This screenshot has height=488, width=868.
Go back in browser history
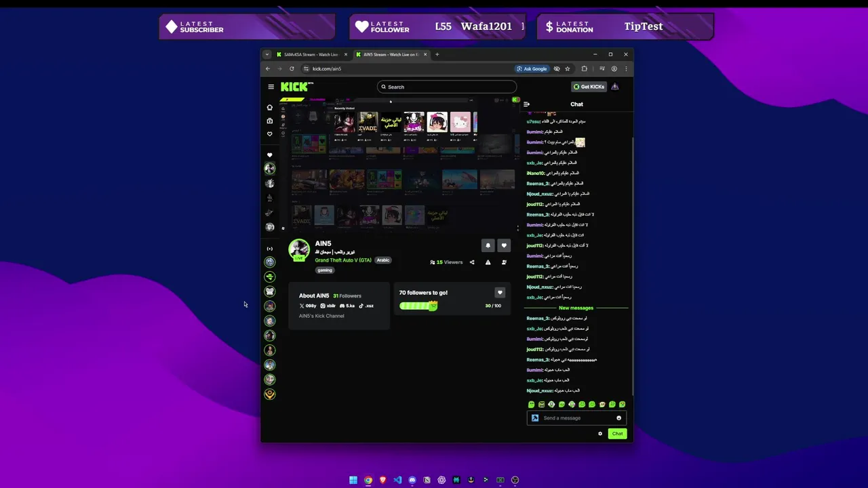[x=268, y=68]
